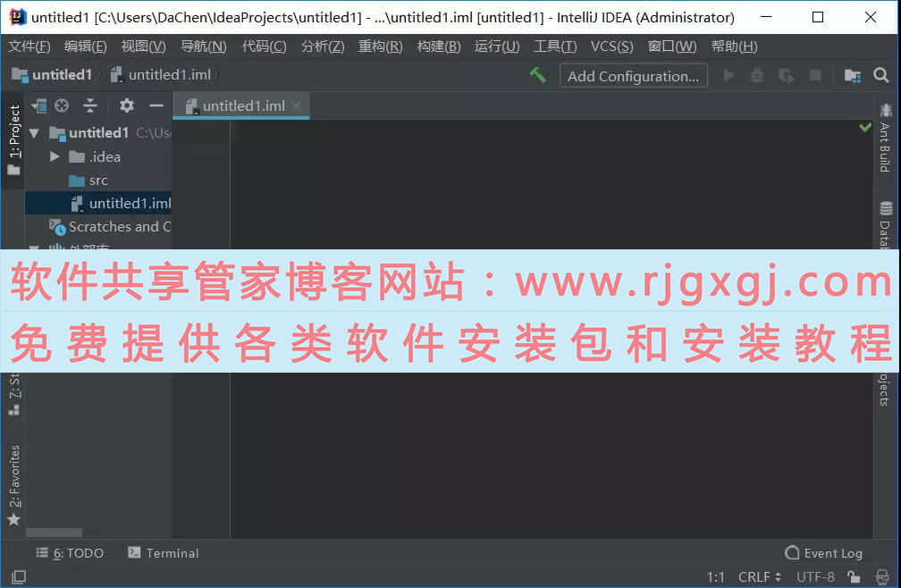Click horizontal scrollbar in Project panel

point(54,533)
